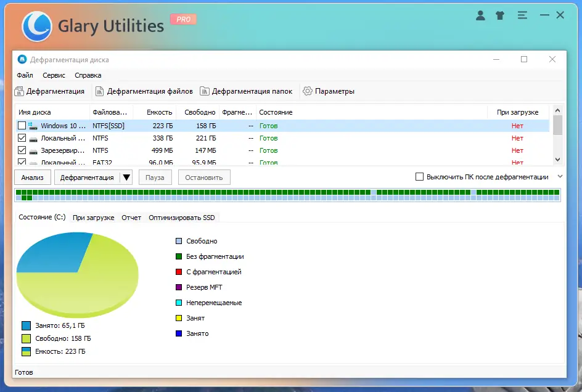Click the 221 ГБ free space cell

[206, 138]
